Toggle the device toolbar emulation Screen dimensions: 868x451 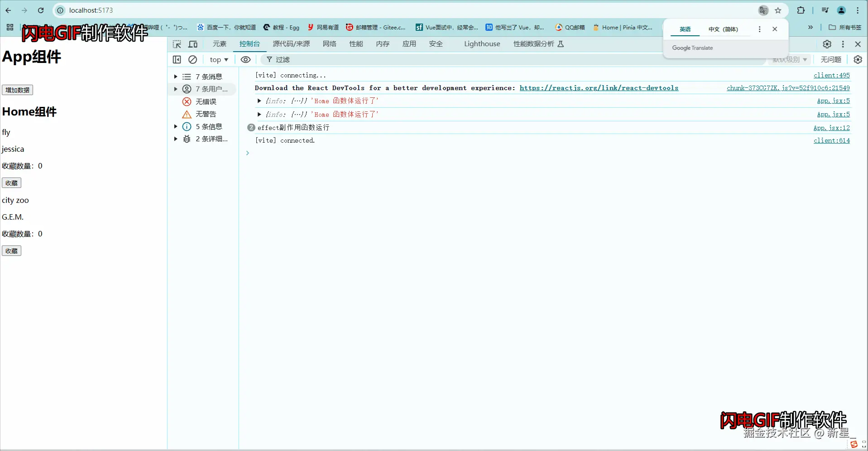[192, 44]
